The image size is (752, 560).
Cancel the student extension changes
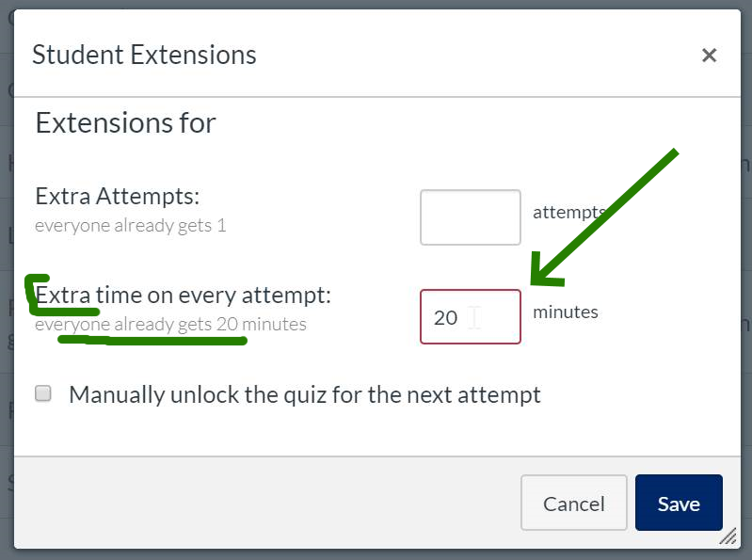pyautogui.click(x=573, y=503)
